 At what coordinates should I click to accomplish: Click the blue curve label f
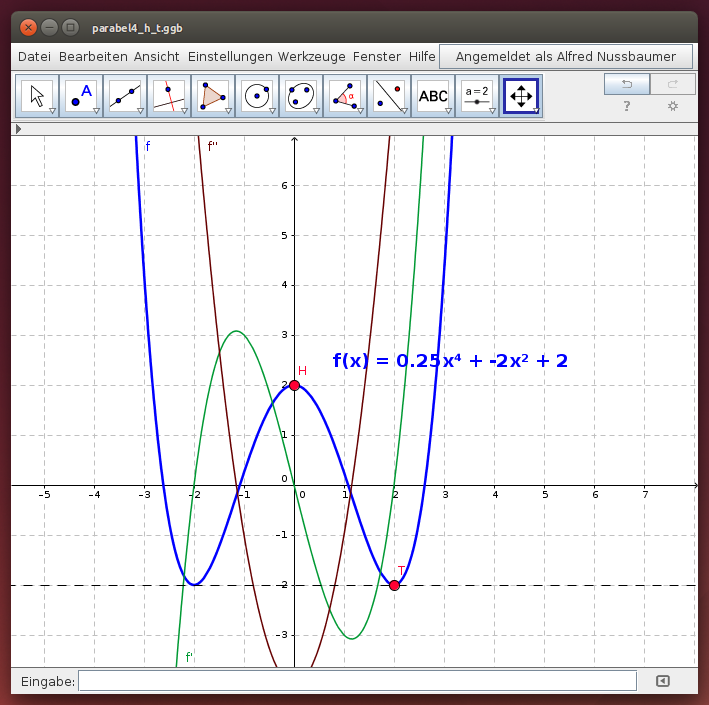[147, 147]
